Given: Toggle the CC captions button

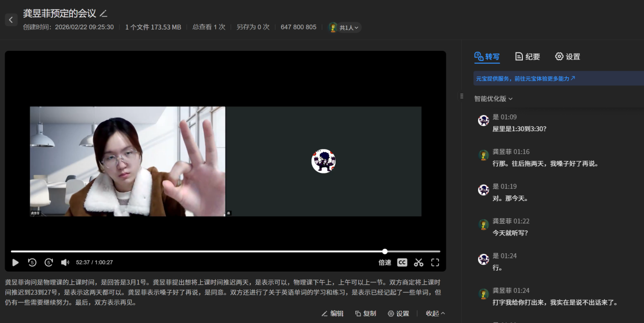Looking at the screenshot, I should pyautogui.click(x=402, y=262).
